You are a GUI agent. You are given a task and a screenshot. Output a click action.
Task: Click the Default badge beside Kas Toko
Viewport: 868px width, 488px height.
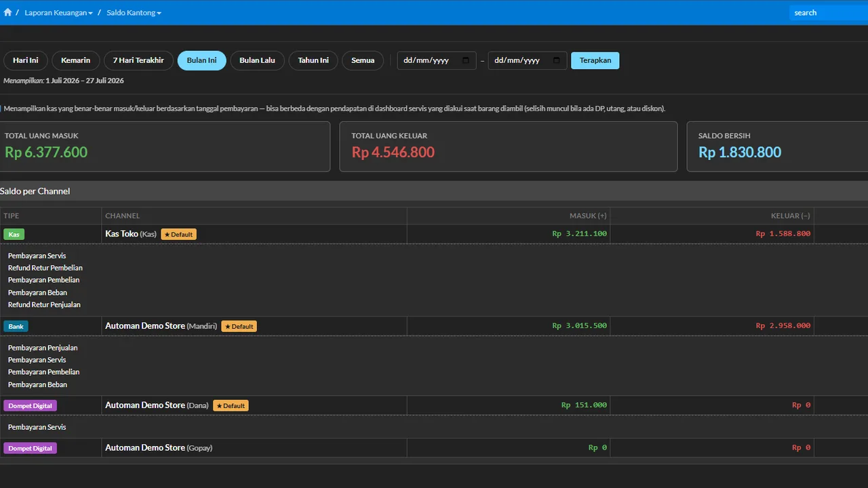click(x=179, y=234)
